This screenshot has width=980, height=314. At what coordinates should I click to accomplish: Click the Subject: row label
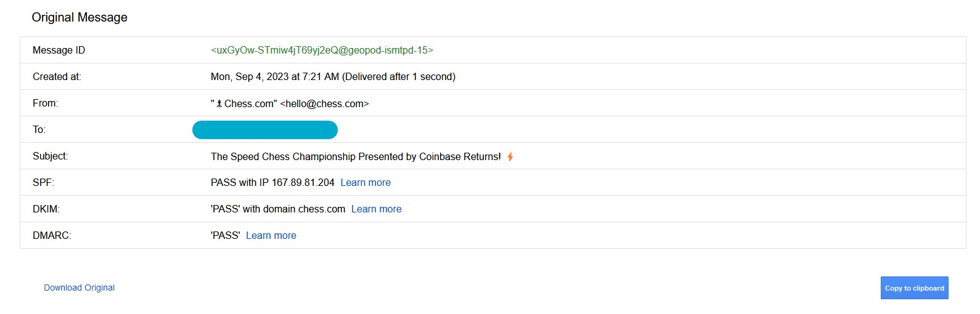(50, 156)
